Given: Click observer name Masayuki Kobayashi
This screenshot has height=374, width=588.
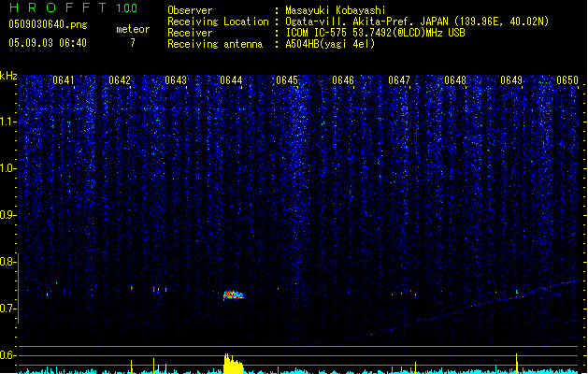Looking at the screenshot, I should 336,10.
